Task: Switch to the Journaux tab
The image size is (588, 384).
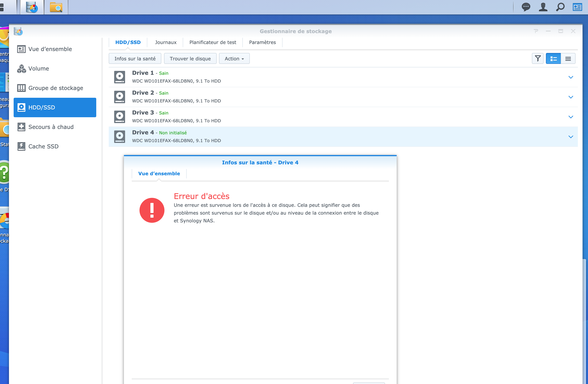Action: pyautogui.click(x=166, y=42)
